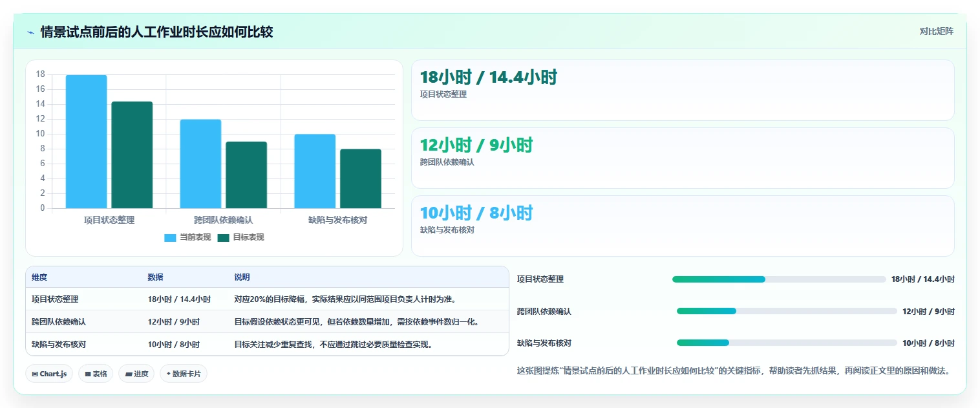Click the 缺陷与发布核对 x-axis label
This screenshot has height=408, width=980.
pos(338,220)
